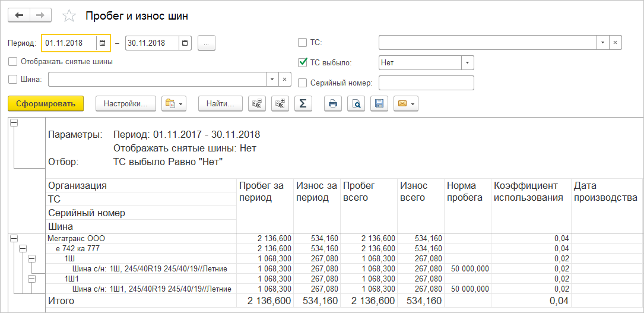Enable 'Отображать снятые шины' checkbox
The width and height of the screenshot is (644, 313).
tap(13, 61)
